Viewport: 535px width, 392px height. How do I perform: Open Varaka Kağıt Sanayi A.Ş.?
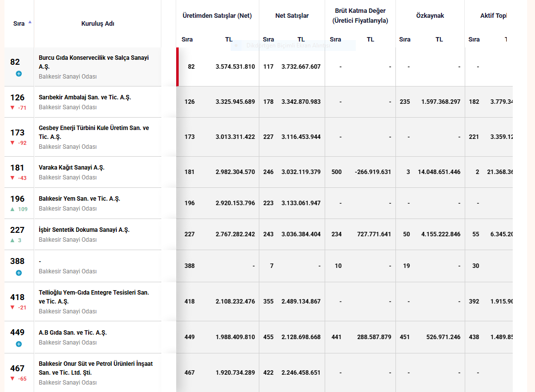coord(72,168)
